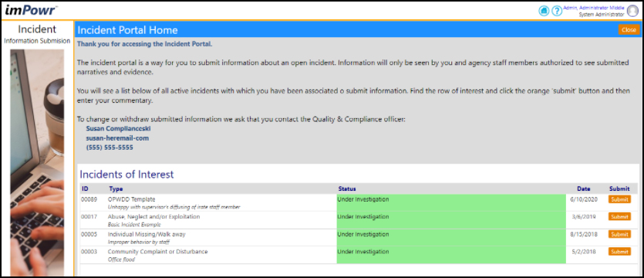
Task: Click incident ID 00089
Action: pyautogui.click(x=89, y=199)
